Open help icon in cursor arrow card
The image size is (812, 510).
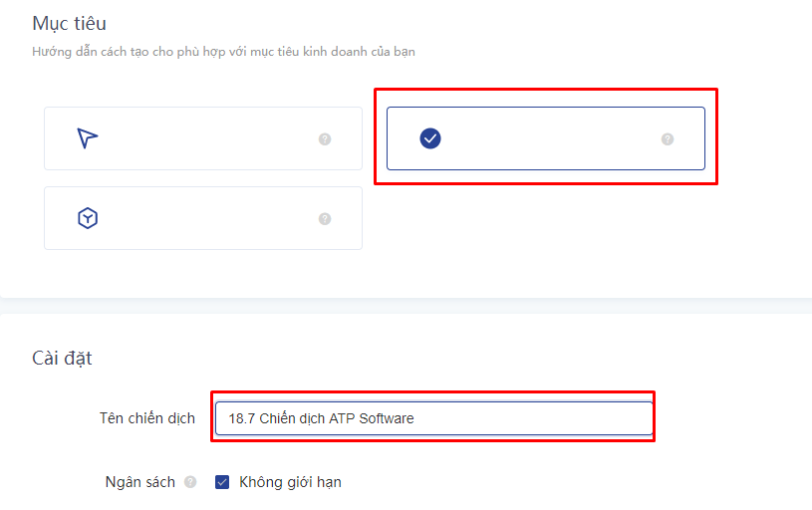pyautogui.click(x=325, y=138)
